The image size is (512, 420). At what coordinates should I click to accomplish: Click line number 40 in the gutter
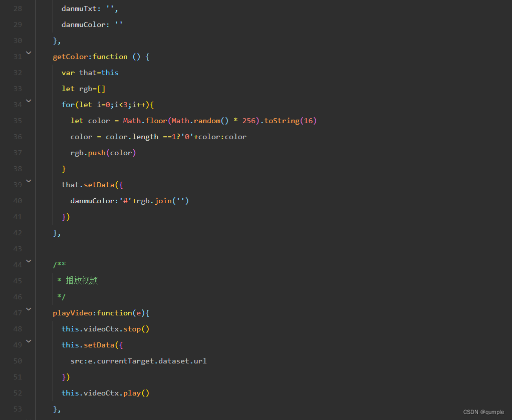[x=18, y=201]
